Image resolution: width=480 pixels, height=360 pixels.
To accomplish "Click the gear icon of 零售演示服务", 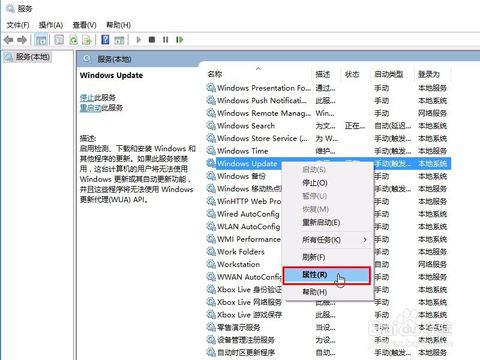I will (211, 327).
